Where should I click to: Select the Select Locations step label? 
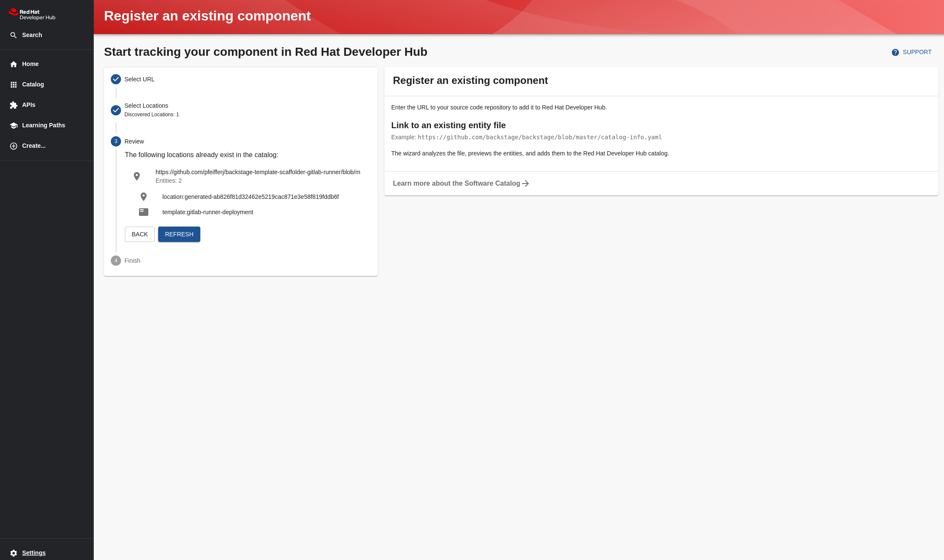pos(146,106)
